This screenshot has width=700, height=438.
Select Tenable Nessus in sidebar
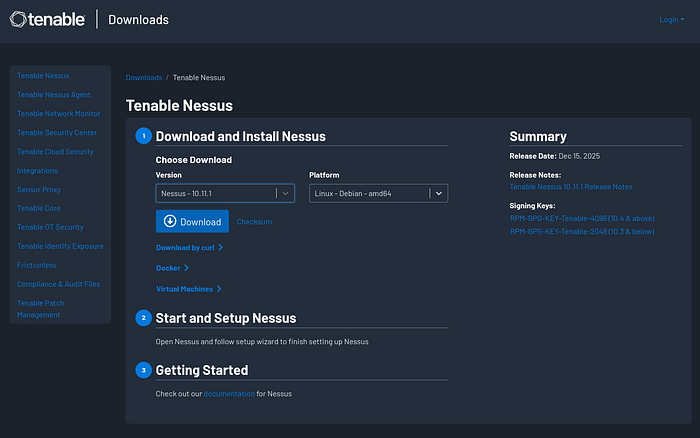coord(43,76)
